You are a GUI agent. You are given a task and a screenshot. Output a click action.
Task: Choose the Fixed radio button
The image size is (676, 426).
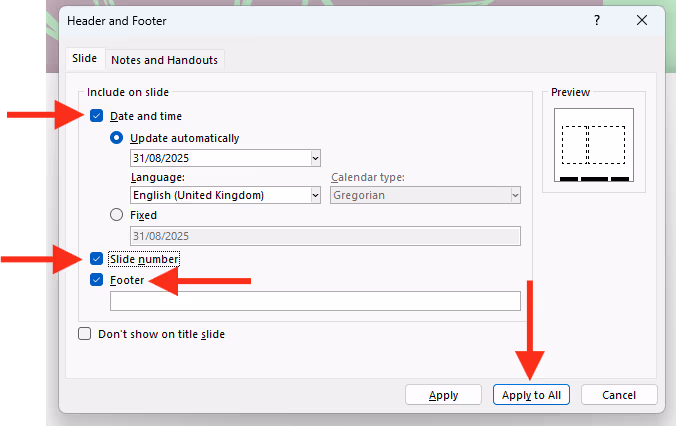tap(117, 215)
